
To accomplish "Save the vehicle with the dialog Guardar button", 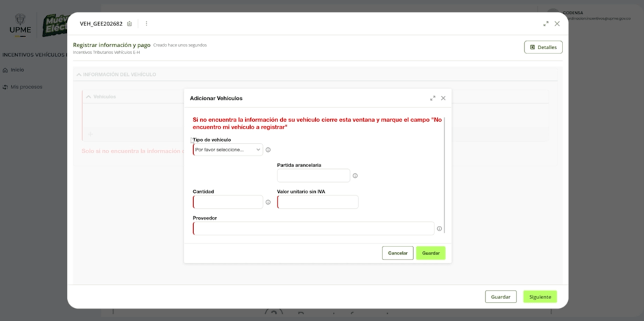I will [431, 253].
